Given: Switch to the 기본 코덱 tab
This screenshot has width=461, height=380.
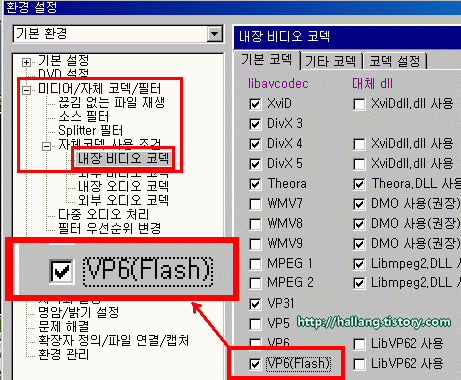Looking at the screenshot, I should (x=267, y=60).
